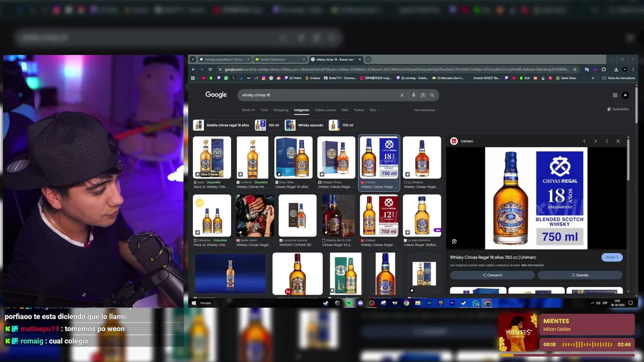Open Photoshop from taskbar
This screenshot has width=644, height=362.
[x=429, y=303]
